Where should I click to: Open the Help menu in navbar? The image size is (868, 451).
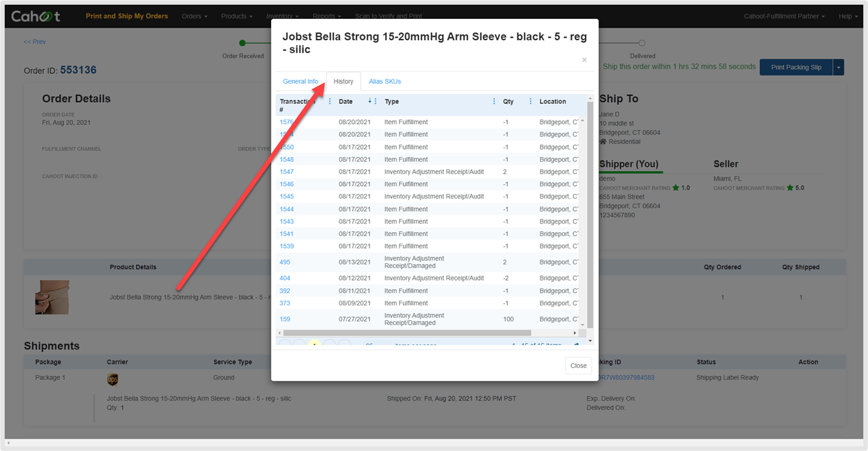(848, 16)
